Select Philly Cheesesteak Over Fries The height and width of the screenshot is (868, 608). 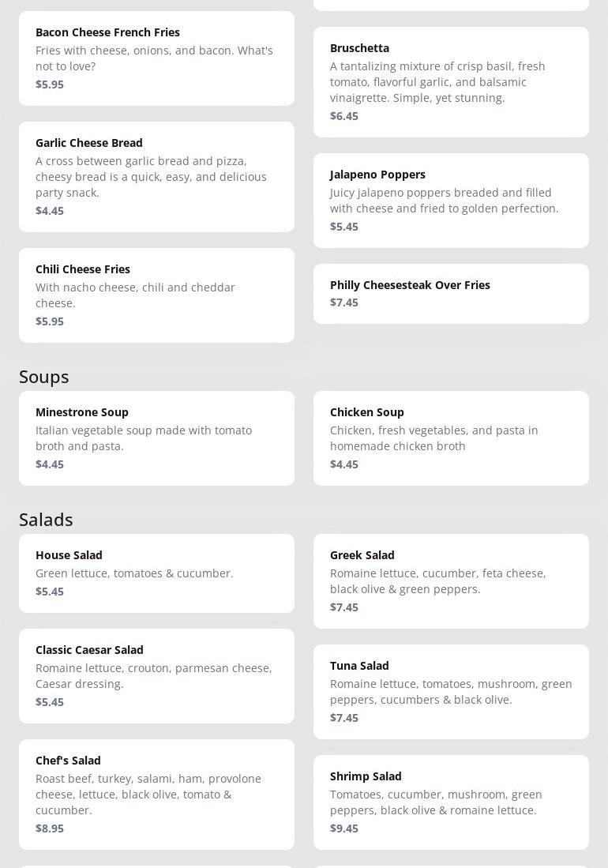(x=451, y=293)
